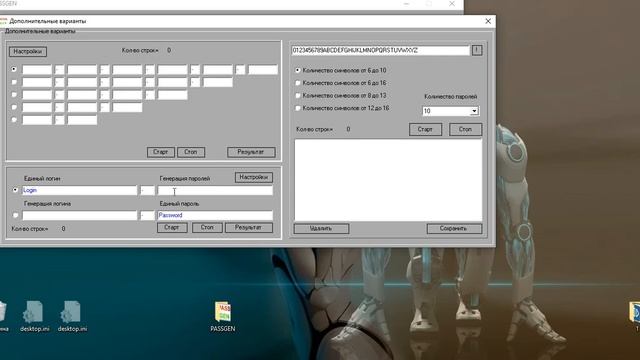Select radio option for four-field row
The image size is (640, 360).
point(14,95)
